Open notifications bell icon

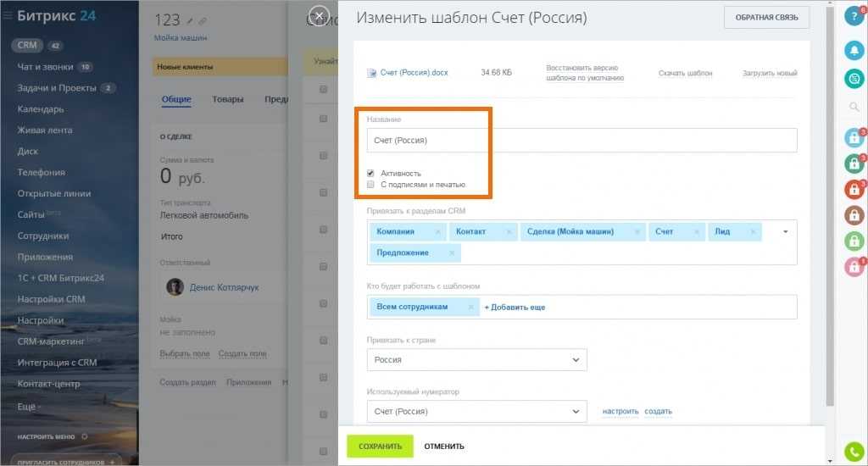pos(854,51)
